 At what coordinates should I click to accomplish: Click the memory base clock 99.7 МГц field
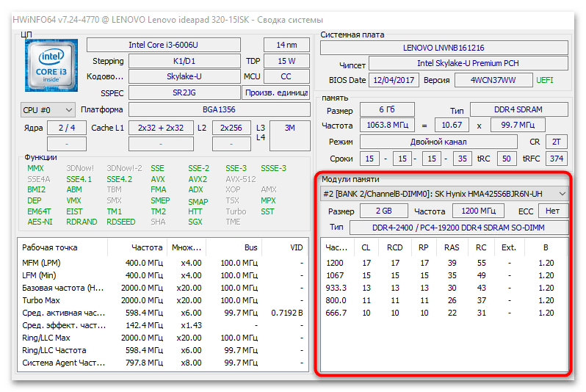point(518,125)
